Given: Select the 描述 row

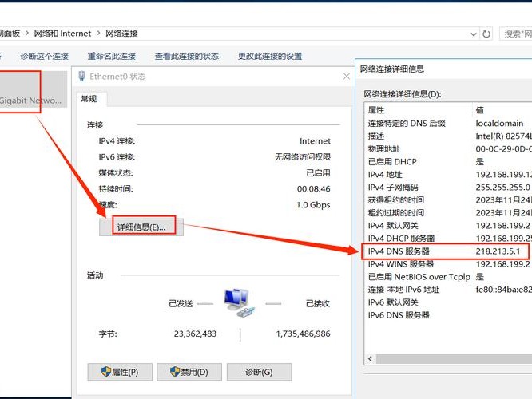Looking at the screenshot, I should click(449, 136).
